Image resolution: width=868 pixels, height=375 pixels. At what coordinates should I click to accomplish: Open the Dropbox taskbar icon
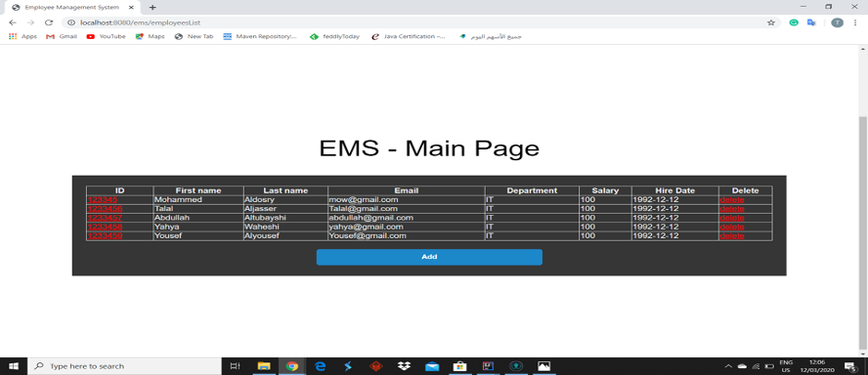coord(404,366)
